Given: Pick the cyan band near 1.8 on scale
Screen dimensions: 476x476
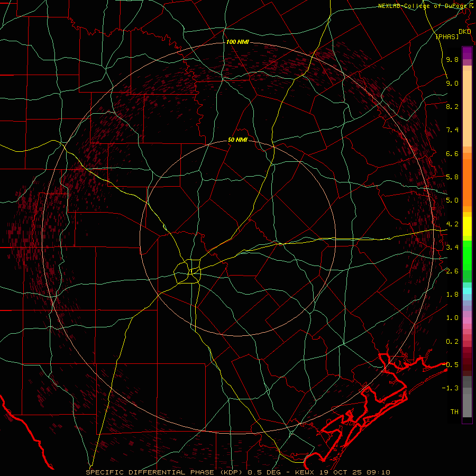Looking at the screenshot, I should pos(467,291).
